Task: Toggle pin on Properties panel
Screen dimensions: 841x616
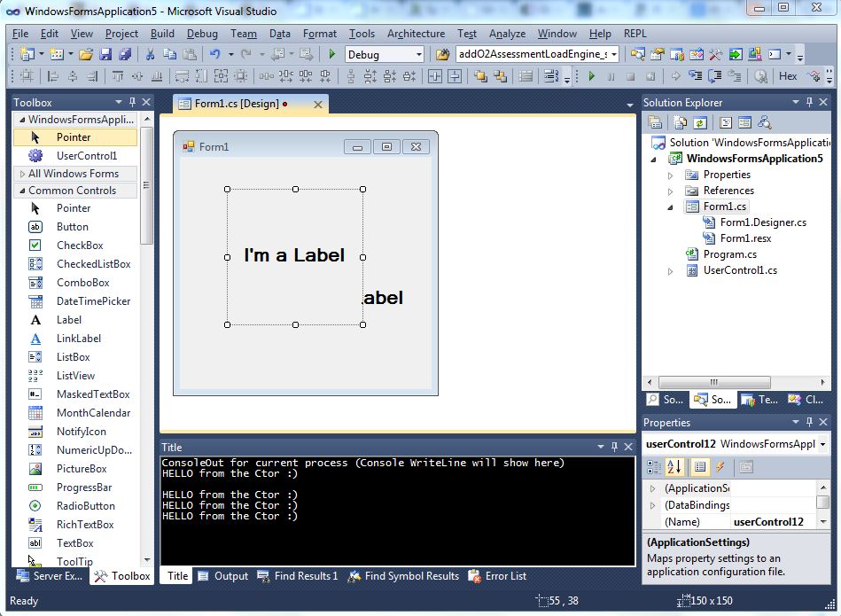Action: tap(809, 422)
